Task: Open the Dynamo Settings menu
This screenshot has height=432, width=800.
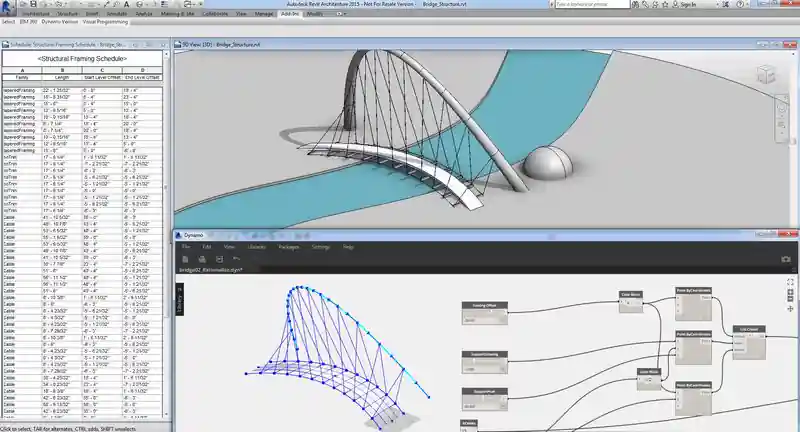Action: 321,245
